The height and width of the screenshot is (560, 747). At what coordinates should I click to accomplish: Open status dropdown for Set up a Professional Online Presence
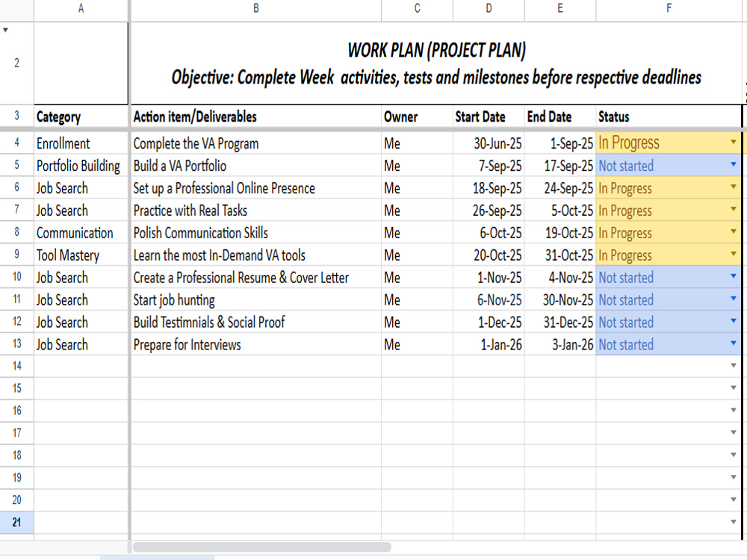(x=734, y=187)
